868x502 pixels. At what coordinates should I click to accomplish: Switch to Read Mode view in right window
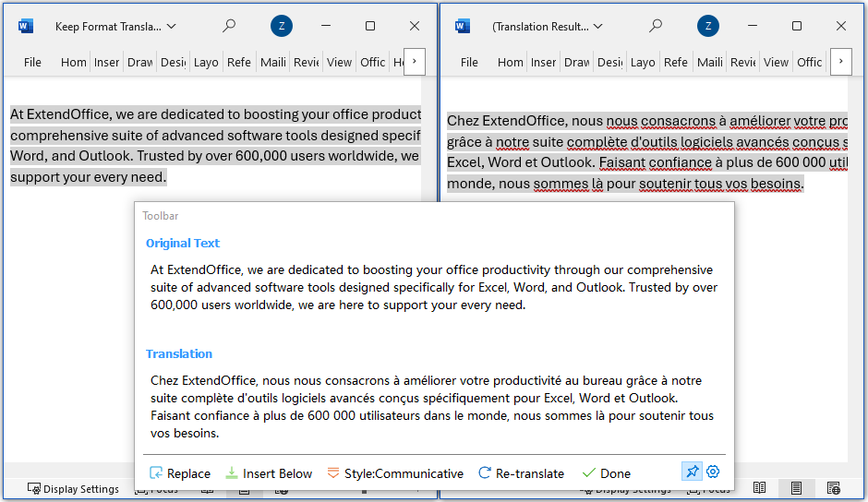pyautogui.click(x=759, y=487)
